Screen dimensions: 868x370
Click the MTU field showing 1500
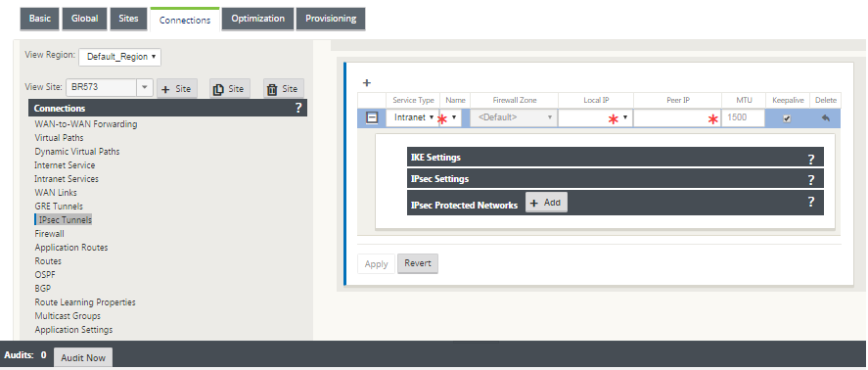pyautogui.click(x=743, y=117)
